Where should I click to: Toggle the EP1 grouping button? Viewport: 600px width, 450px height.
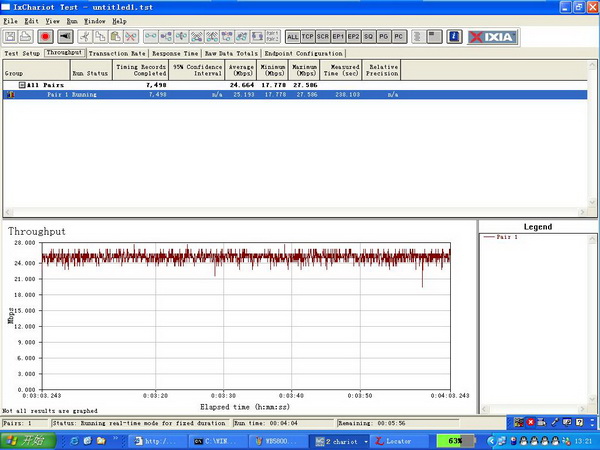tap(338, 36)
